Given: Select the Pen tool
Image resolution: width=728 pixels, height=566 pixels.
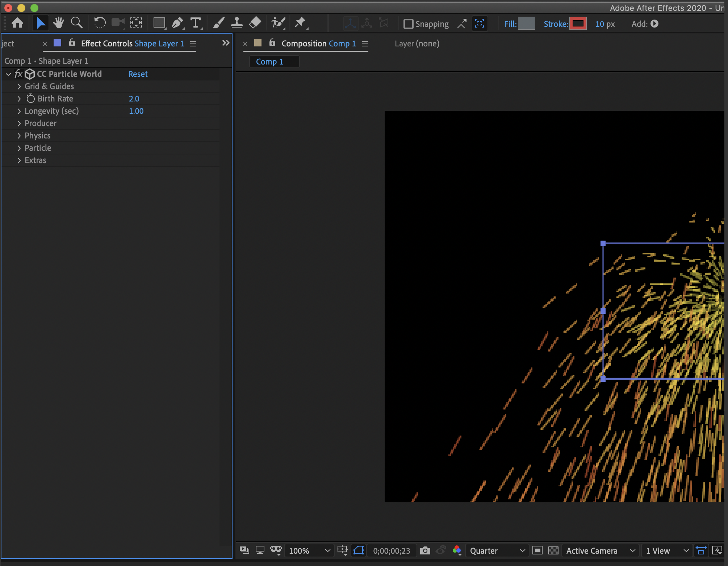Looking at the screenshot, I should [x=177, y=23].
